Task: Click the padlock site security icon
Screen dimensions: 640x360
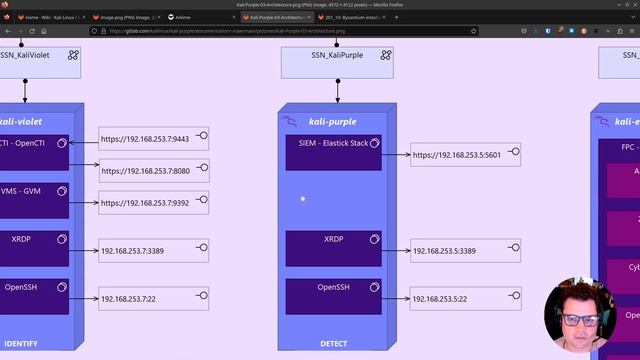Action: pos(103,31)
